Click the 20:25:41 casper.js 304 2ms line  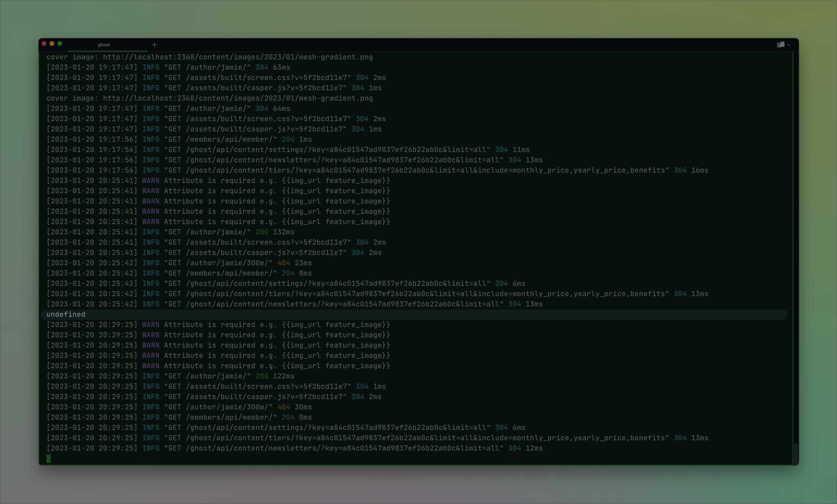point(214,253)
